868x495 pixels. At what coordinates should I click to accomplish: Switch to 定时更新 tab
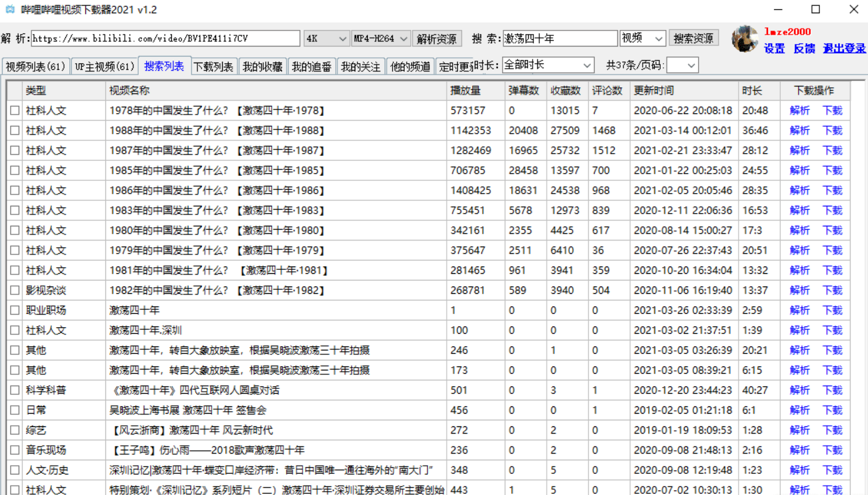(x=455, y=67)
